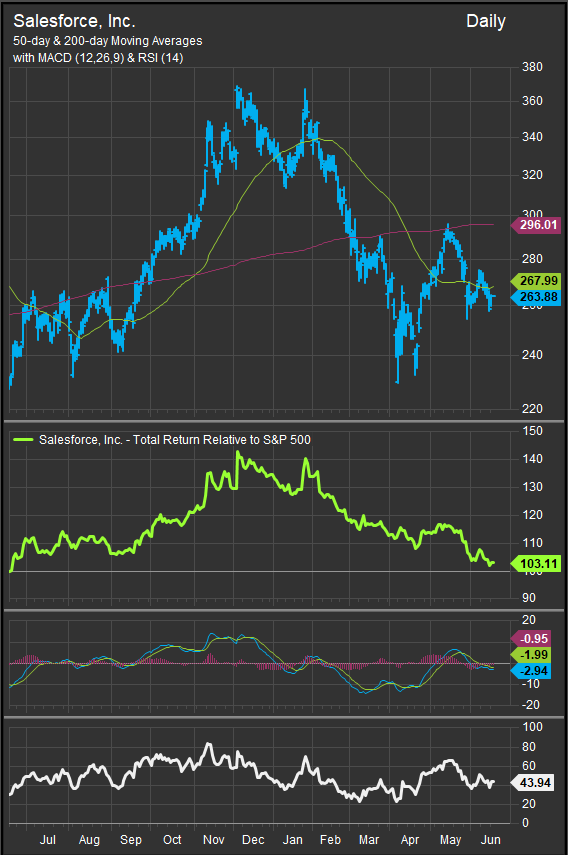Click the Apr month label on x-axis
The image size is (568, 855).
pyautogui.click(x=410, y=840)
